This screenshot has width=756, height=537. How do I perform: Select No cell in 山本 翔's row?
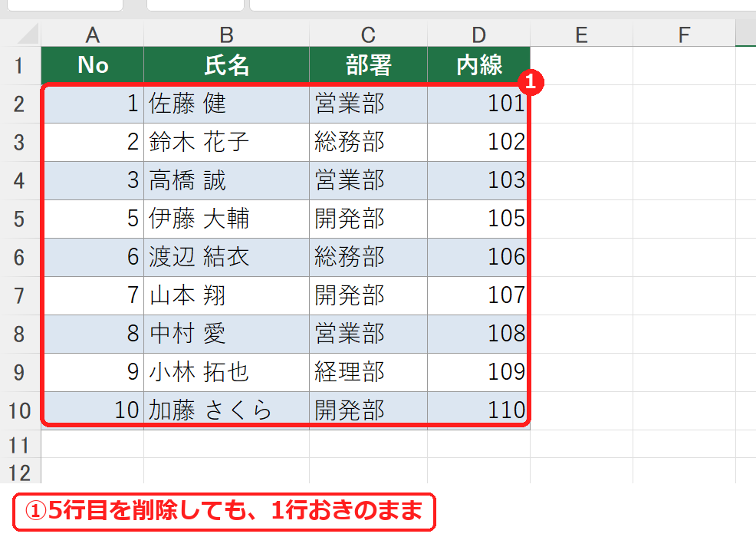[93, 296]
